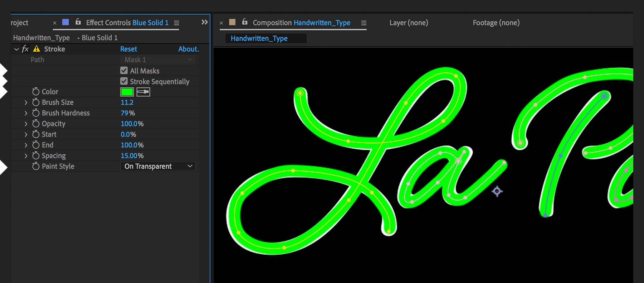Open the green Color swatch picker

(x=127, y=92)
